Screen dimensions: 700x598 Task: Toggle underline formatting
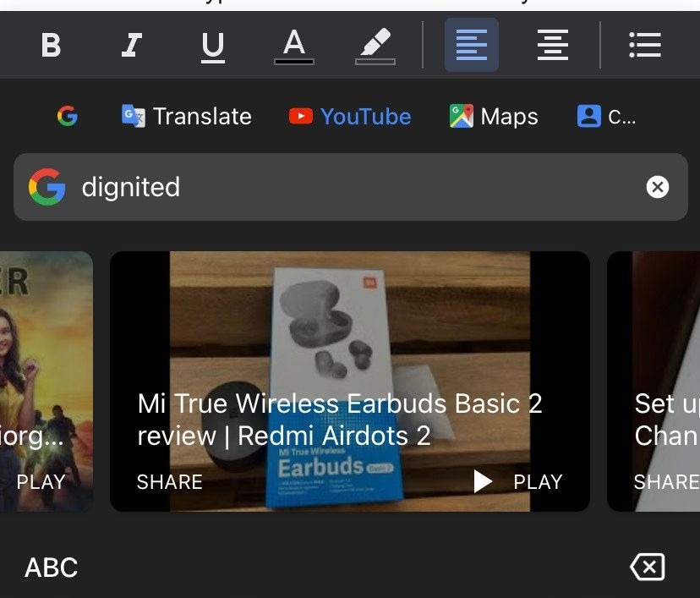click(213, 47)
